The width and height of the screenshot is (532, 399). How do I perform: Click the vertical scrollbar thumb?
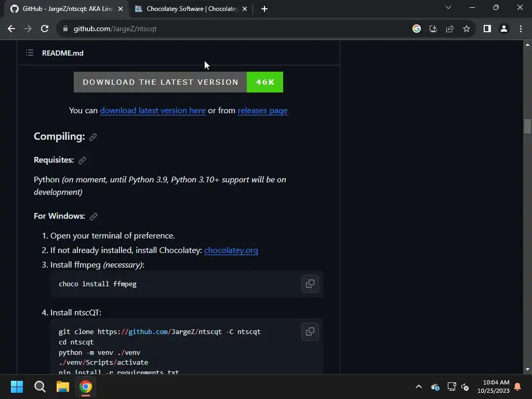[x=527, y=126]
